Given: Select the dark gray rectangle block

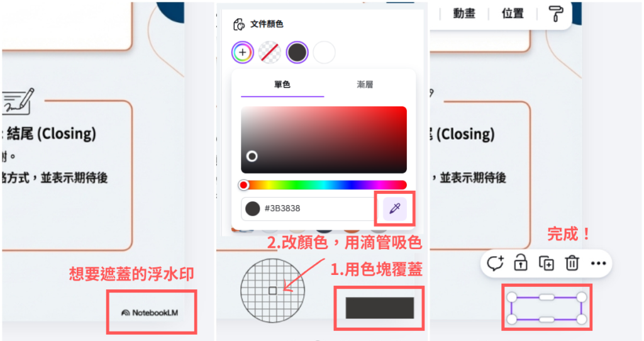Looking at the screenshot, I should (x=379, y=308).
